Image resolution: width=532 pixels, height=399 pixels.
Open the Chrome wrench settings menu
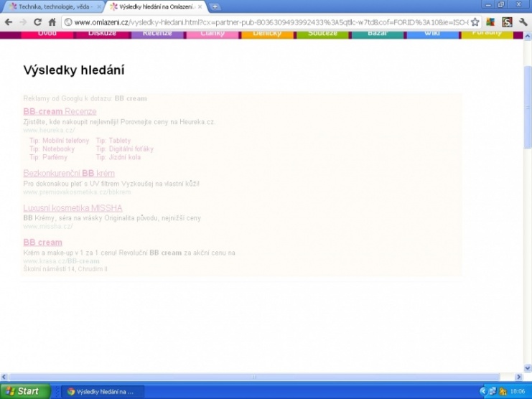point(523,22)
